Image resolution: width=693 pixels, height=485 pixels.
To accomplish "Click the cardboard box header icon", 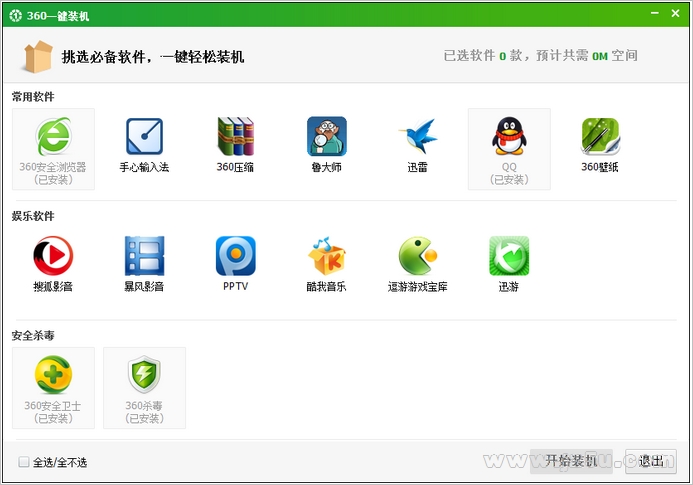I will pyautogui.click(x=38, y=56).
